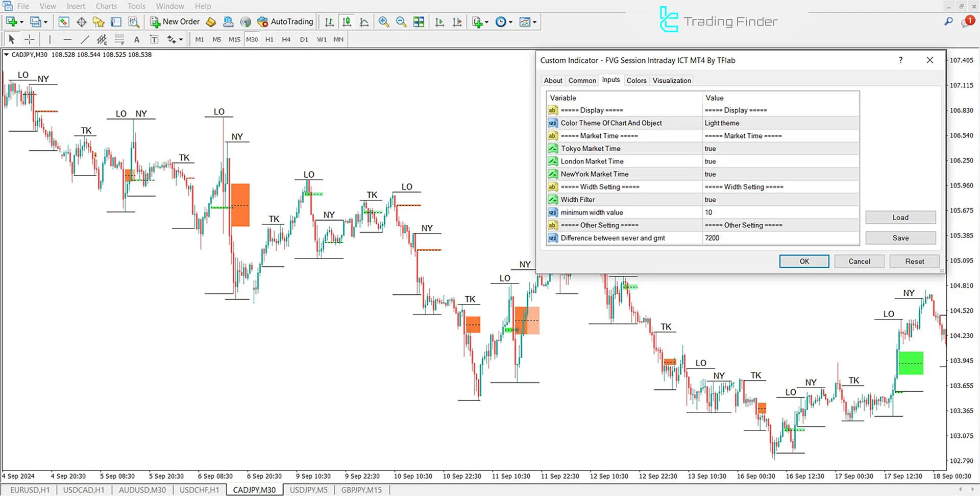Select the minimum width value 10 cell
The height and width of the screenshot is (496, 980).
[x=780, y=212]
